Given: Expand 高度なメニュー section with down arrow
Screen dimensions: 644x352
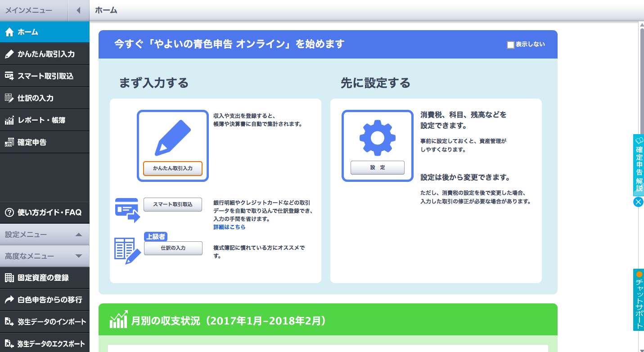Looking at the screenshot, I should (x=78, y=256).
